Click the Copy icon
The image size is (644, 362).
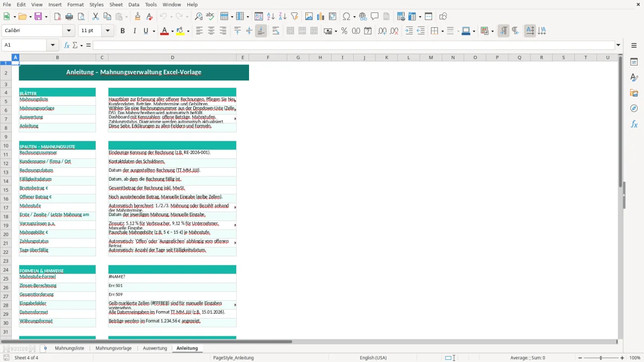tap(107, 17)
